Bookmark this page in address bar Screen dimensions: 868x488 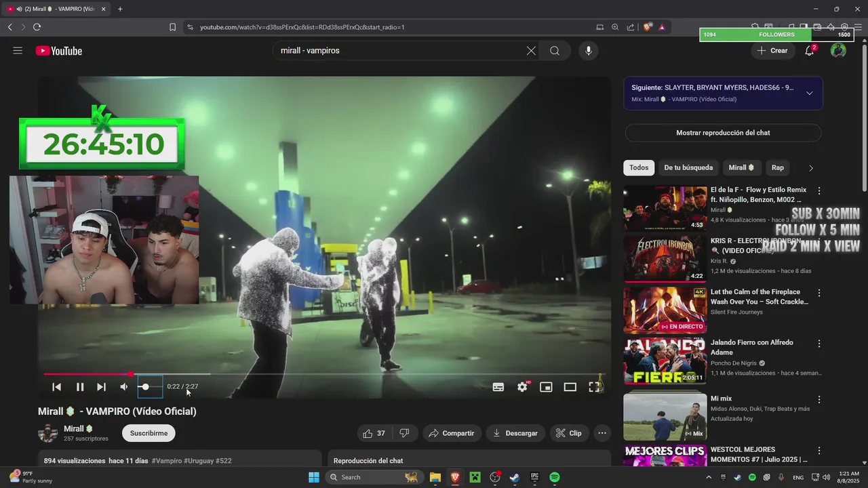172,27
